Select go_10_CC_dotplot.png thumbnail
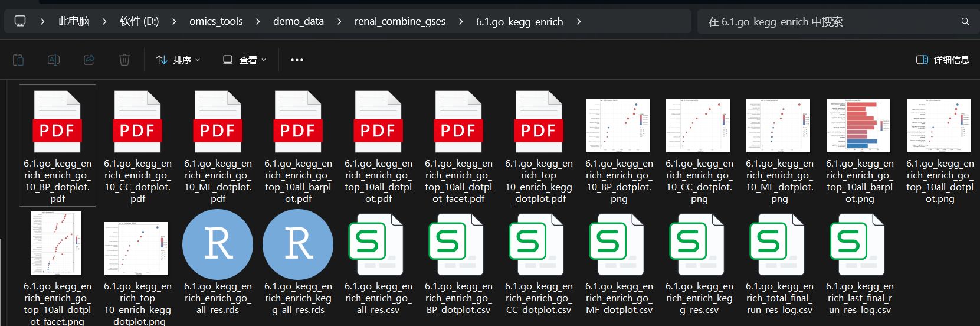 698,125
